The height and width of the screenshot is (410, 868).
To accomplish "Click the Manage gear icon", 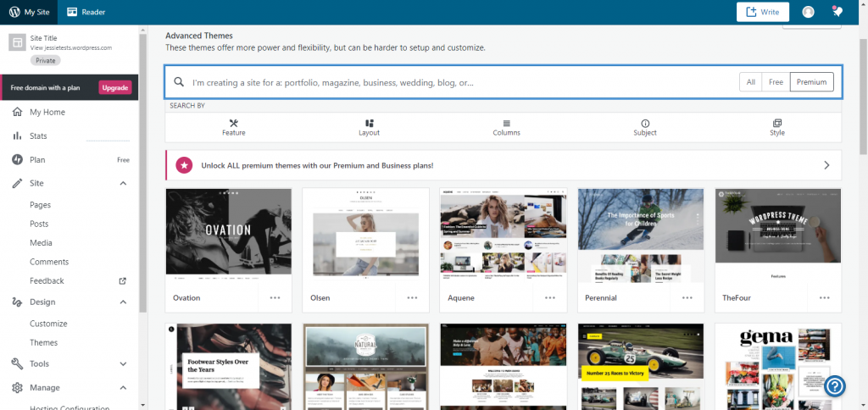I will click(x=17, y=387).
